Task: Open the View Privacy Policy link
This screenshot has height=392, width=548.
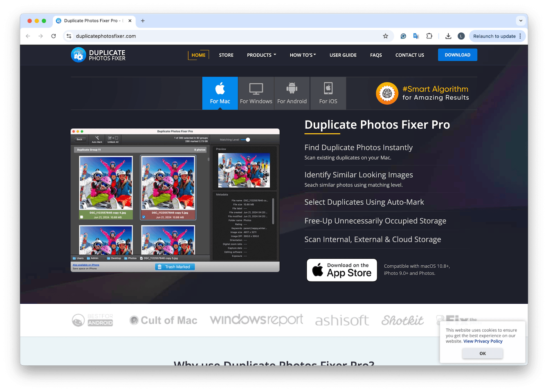Action: (483, 341)
